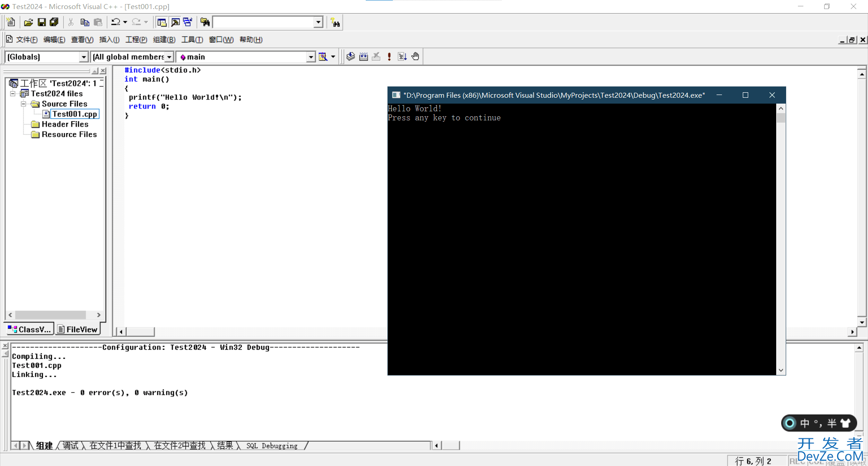Open the 文件(F) menu
Viewport: 868px width, 466px height.
(27, 40)
